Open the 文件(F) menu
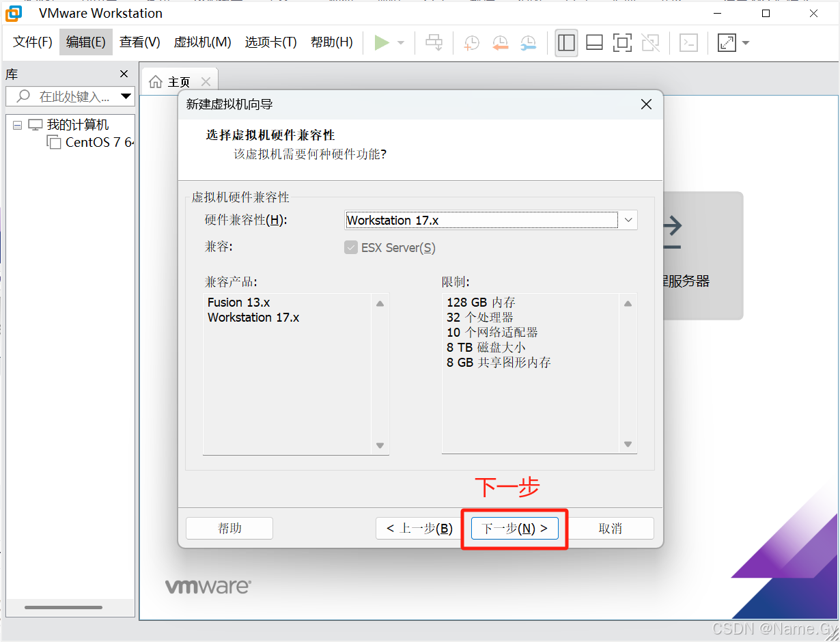The height and width of the screenshot is (642, 840). pos(33,42)
